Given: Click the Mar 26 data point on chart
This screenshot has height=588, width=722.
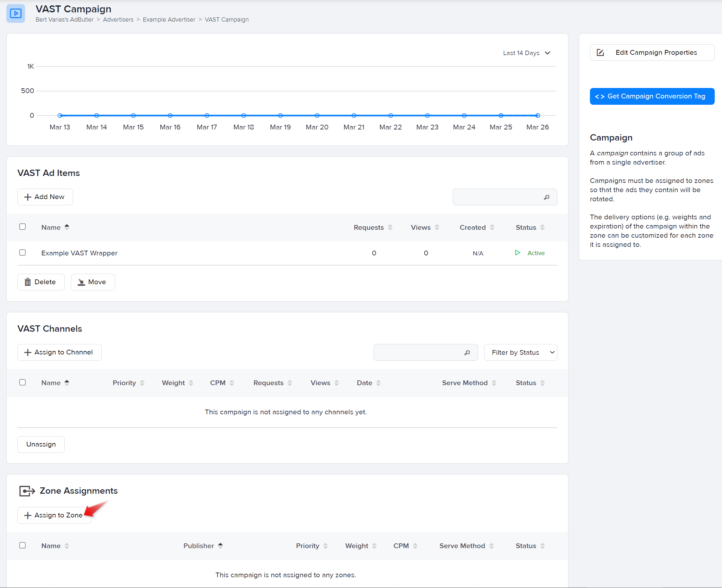Looking at the screenshot, I should coord(538,116).
